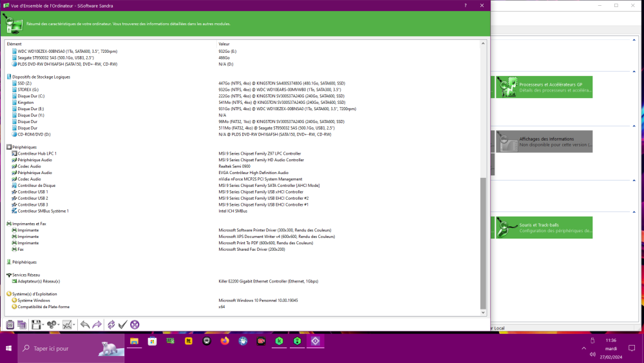Click the report/print pages toolbar icon

click(x=22, y=325)
